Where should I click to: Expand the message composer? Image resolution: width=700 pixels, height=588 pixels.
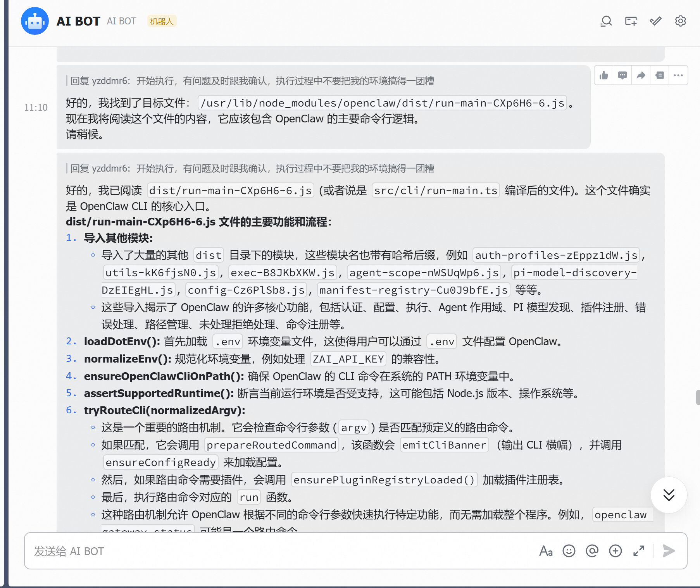[x=639, y=551]
